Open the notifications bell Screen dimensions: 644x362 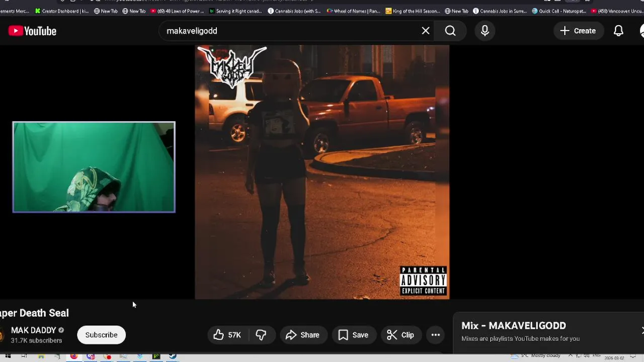pyautogui.click(x=618, y=31)
